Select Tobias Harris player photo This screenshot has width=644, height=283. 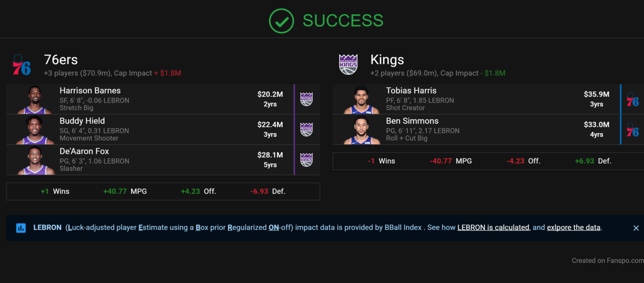362,100
